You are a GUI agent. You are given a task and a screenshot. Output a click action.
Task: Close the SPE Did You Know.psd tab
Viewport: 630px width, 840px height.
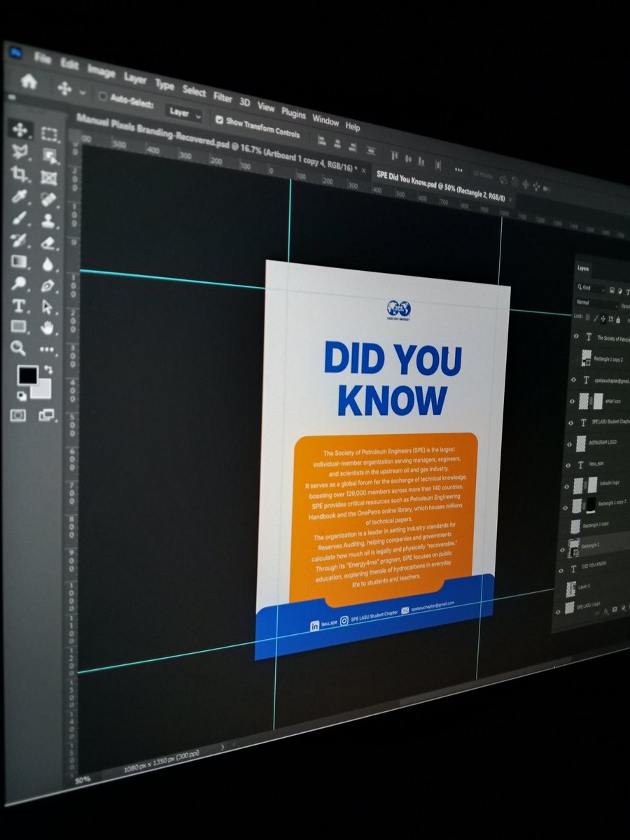point(511,200)
